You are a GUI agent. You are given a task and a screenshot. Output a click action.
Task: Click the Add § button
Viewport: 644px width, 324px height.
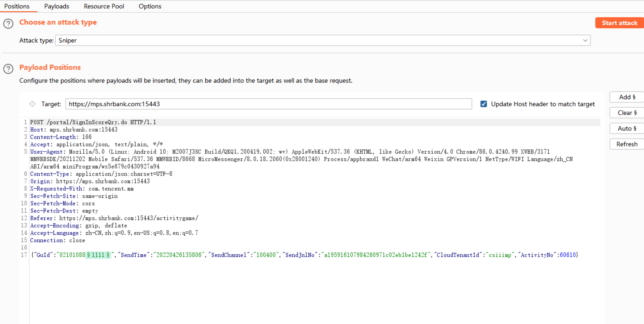(x=626, y=97)
